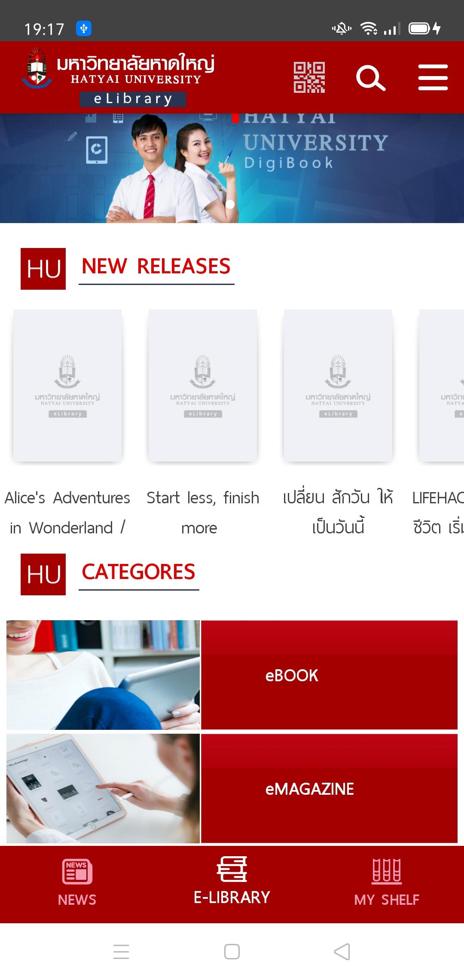Viewport: 464px width, 980px height.
Task: Tap the woman reading tablet image
Action: [103, 675]
